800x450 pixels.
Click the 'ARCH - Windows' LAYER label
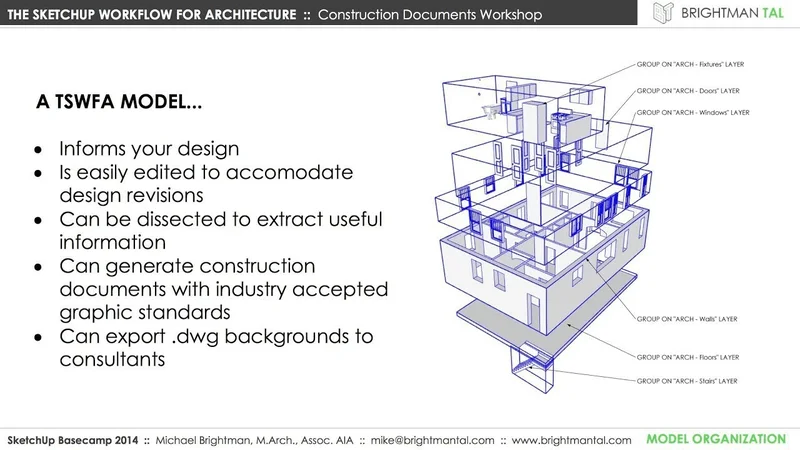(x=693, y=113)
